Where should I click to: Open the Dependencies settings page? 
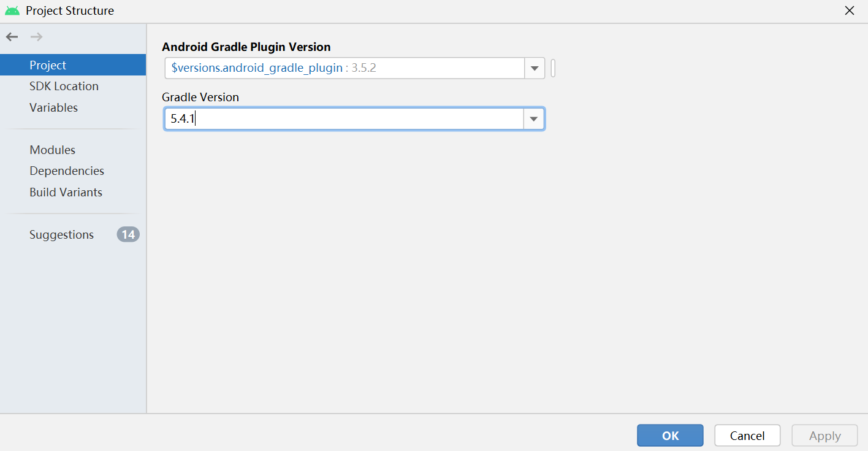67,171
